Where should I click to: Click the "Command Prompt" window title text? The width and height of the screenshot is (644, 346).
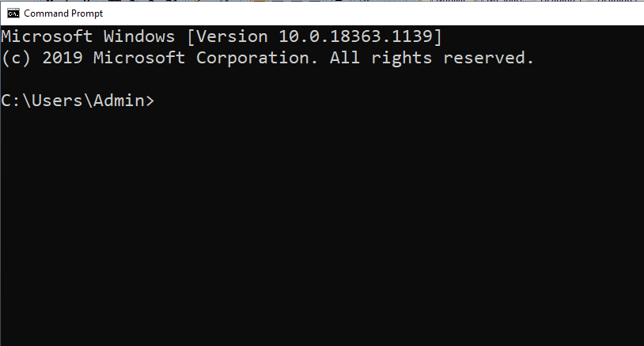click(63, 13)
